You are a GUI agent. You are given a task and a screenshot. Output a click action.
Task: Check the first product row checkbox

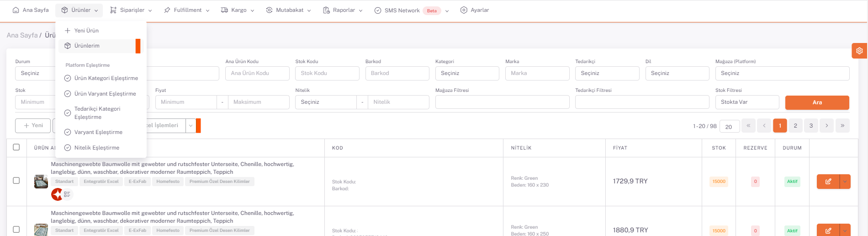pyautogui.click(x=16, y=181)
